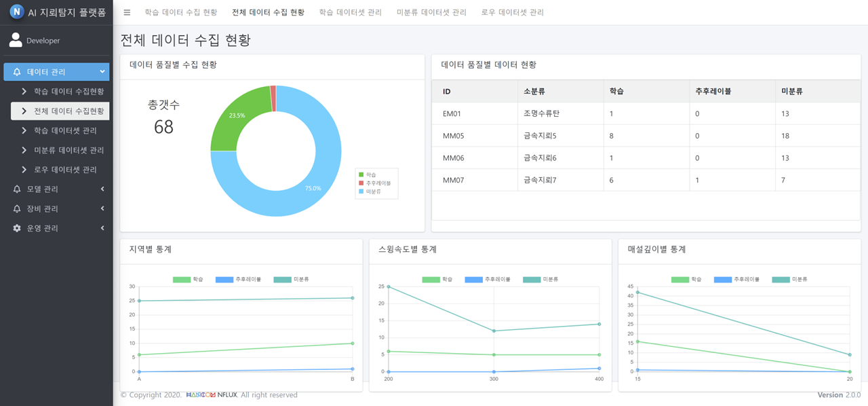Toggle 학습 legend in 스윙속도별 통계 chart
This screenshot has height=406, width=868.
point(437,280)
